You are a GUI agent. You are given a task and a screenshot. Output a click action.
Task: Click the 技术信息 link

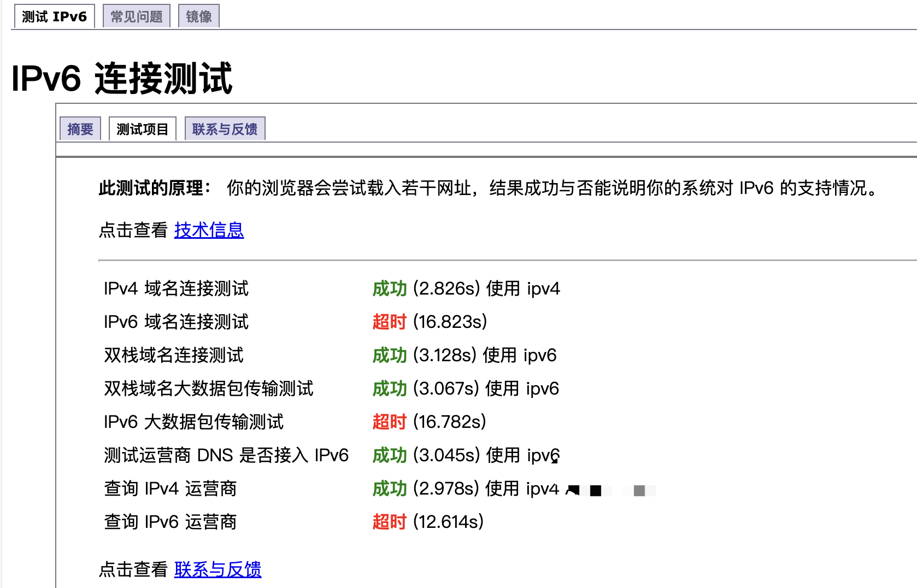[x=209, y=230]
